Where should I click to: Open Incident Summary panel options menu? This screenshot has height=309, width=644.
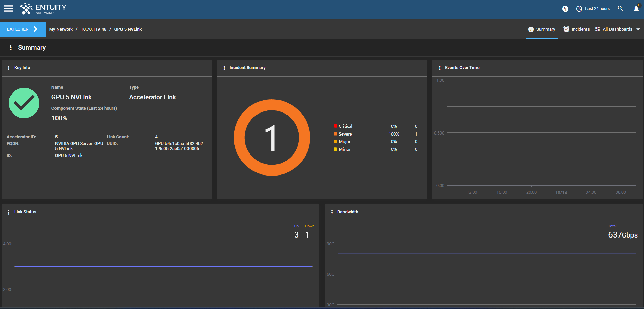(x=224, y=68)
